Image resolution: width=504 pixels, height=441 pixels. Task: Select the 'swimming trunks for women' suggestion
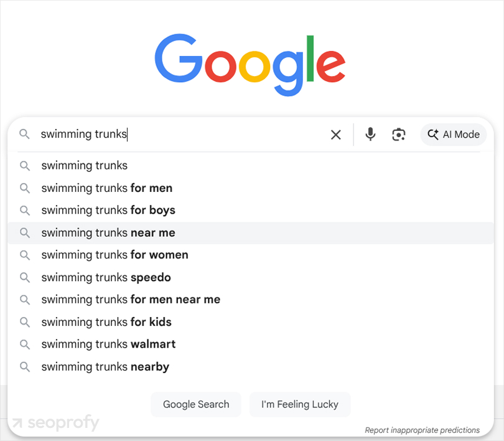[114, 255]
